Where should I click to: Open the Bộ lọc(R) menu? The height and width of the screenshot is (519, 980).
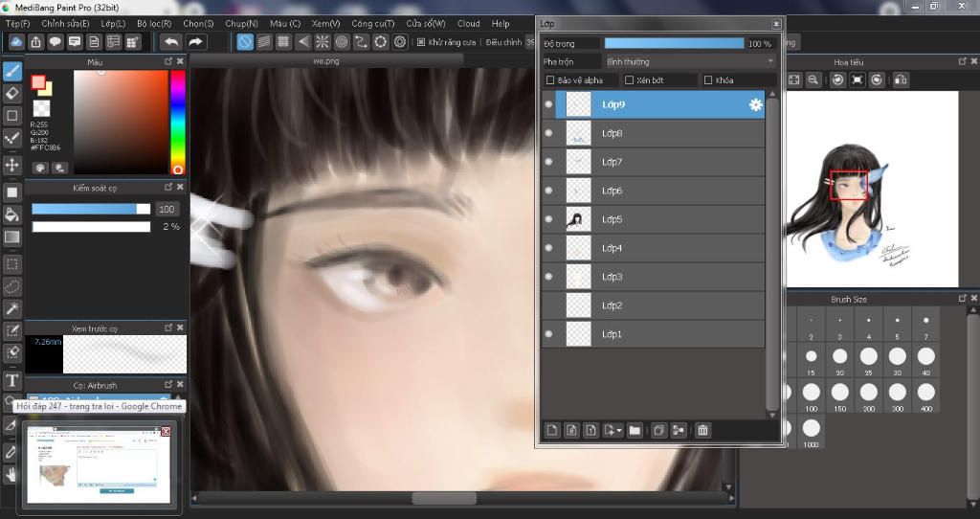pos(154,23)
